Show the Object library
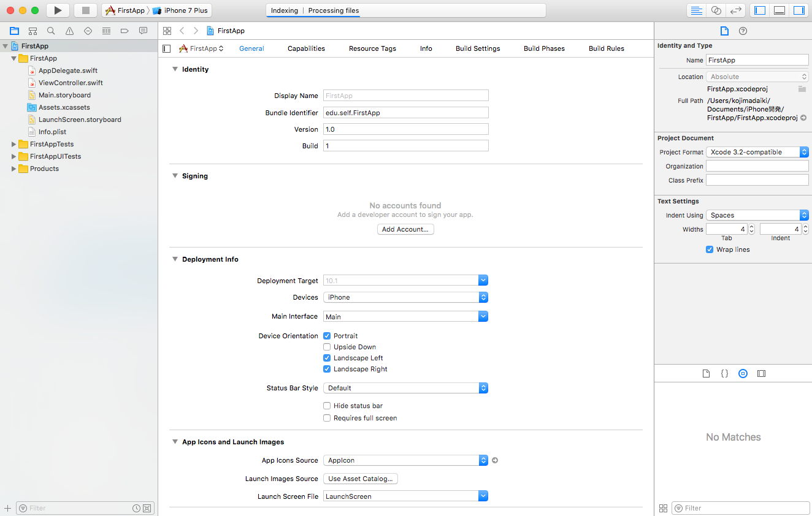 point(743,373)
